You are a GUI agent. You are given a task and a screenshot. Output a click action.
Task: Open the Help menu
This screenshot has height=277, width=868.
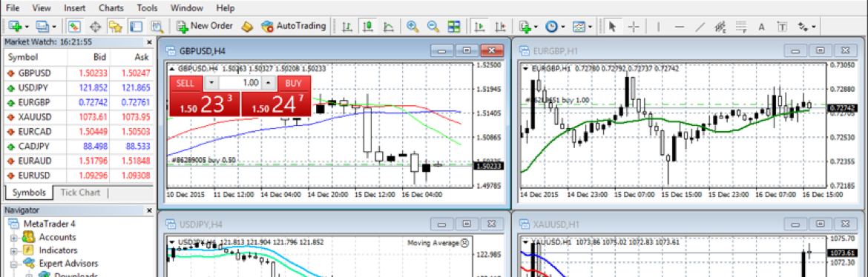tap(226, 8)
